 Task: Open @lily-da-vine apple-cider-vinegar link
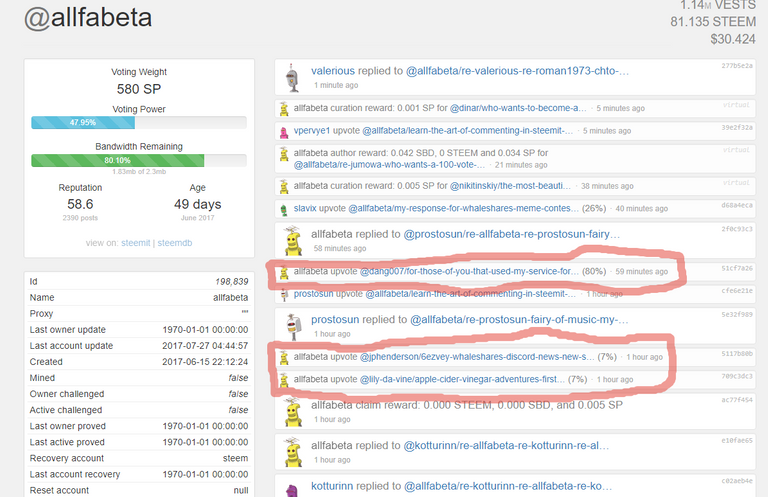(x=462, y=379)
